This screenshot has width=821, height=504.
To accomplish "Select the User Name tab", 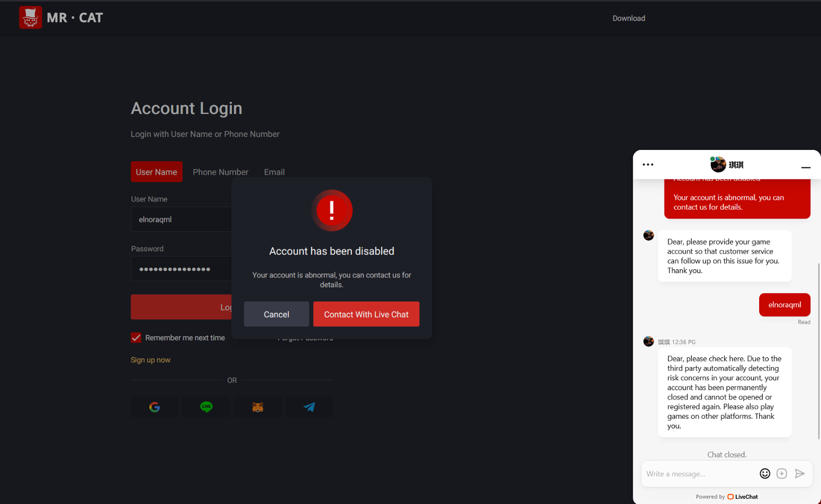I will click(157, 172).
